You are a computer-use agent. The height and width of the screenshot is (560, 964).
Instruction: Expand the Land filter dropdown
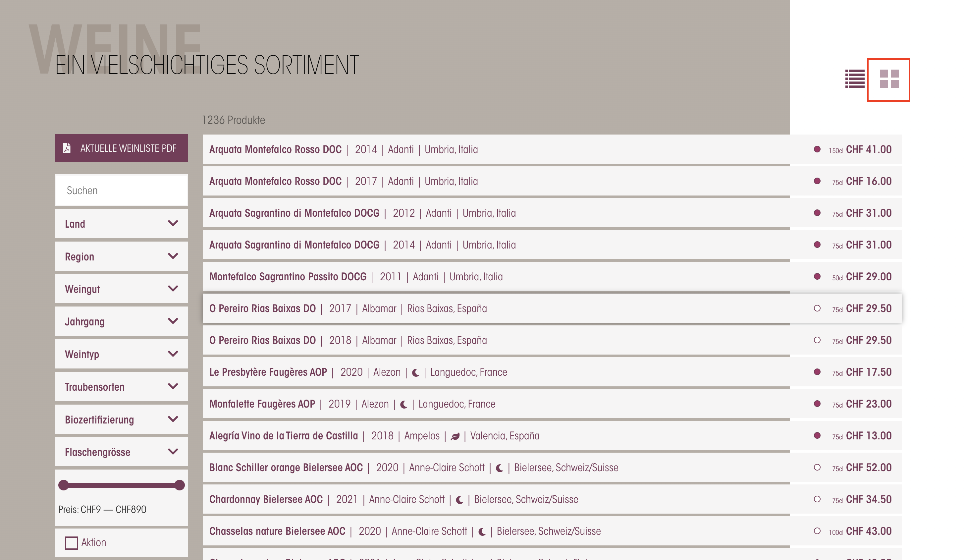click(x=122, y=224)
